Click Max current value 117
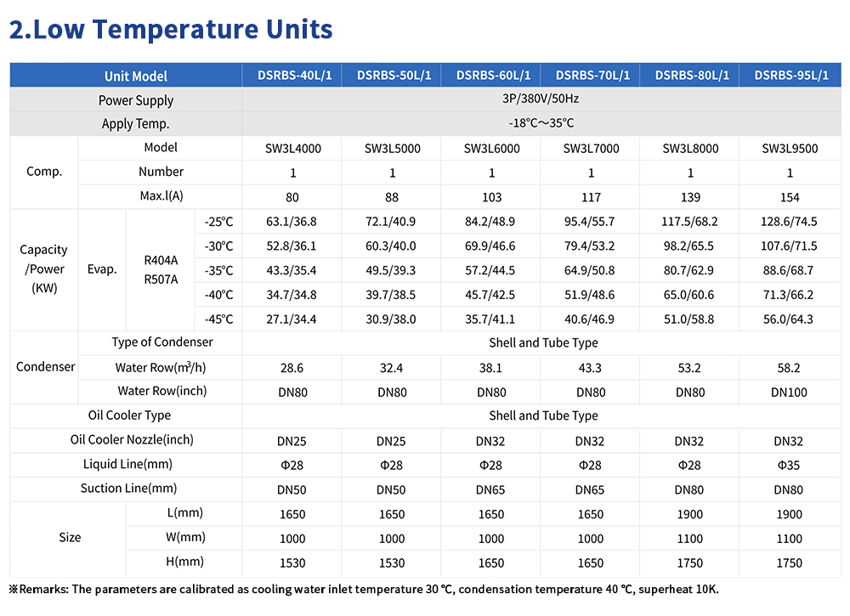Screen dimensions: 850x616 591,197
